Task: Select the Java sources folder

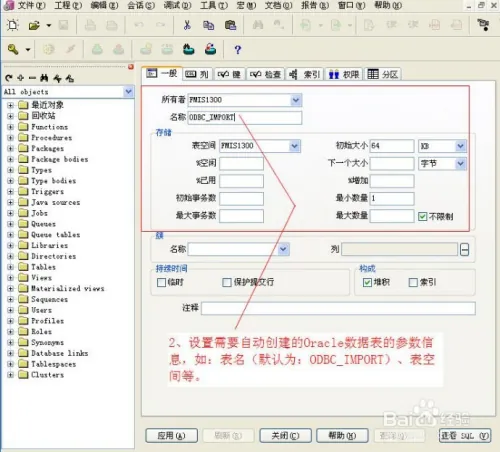Action: pos(56,202)
